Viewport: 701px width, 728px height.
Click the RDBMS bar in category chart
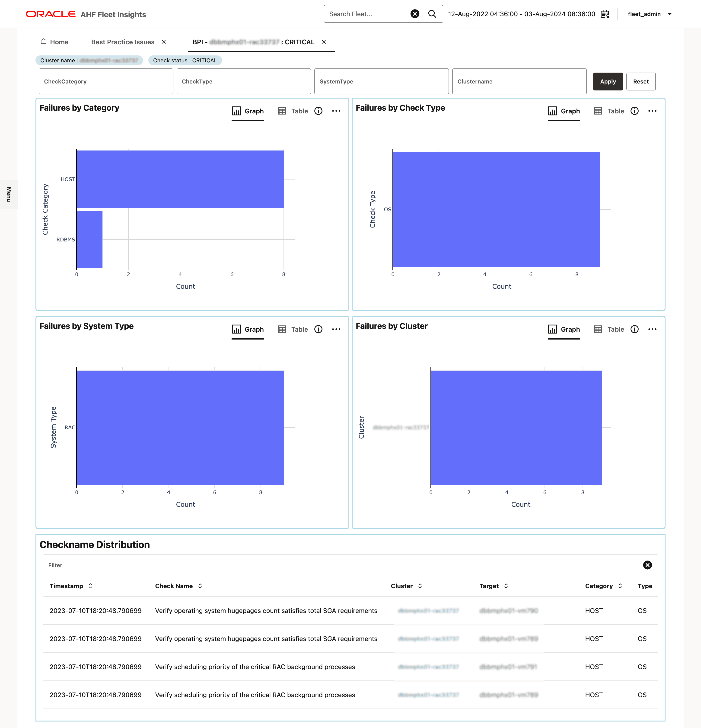coord(89,239)
